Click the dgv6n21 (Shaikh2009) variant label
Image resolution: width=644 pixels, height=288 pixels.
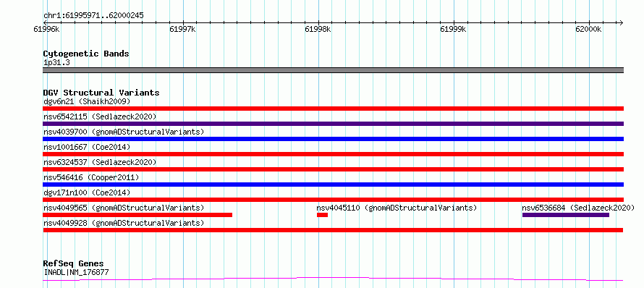[87, 101]
